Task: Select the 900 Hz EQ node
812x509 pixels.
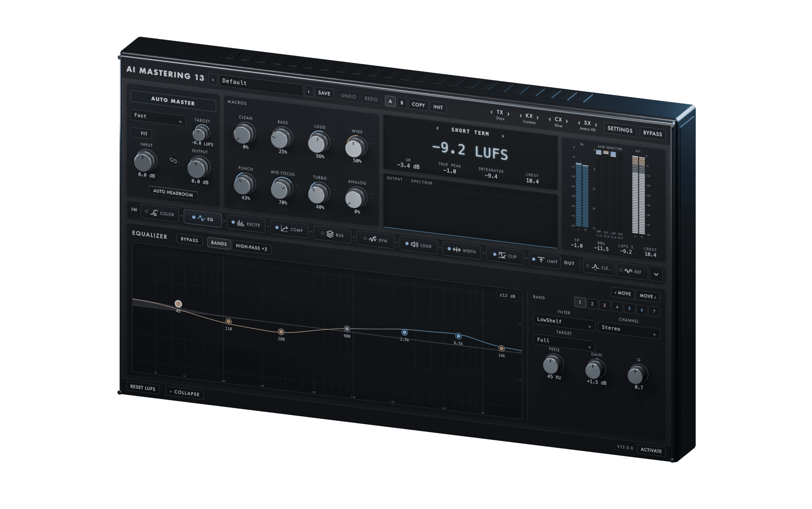Action: (x=347, y=329)
